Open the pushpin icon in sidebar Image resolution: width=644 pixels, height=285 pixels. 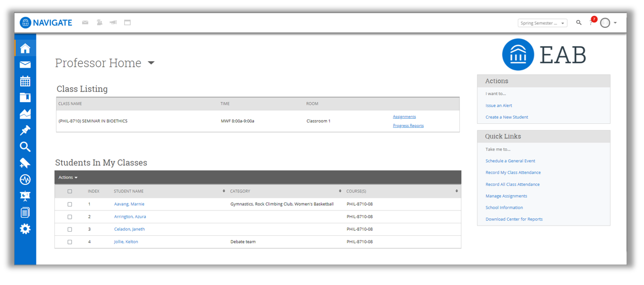(x=25, y=130)
